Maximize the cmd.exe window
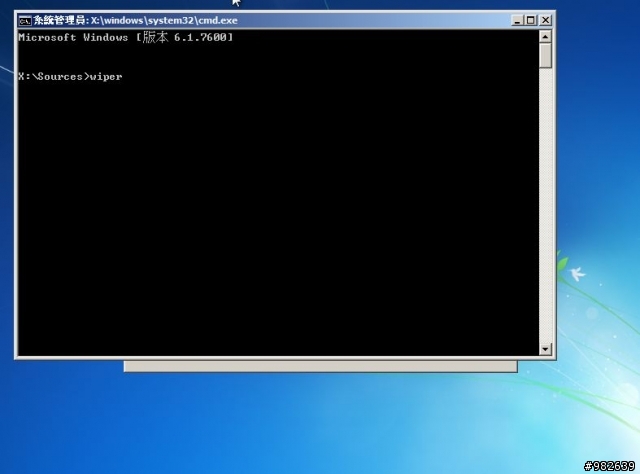The height and width of the screenshot is (474, 640). (531, 20)
